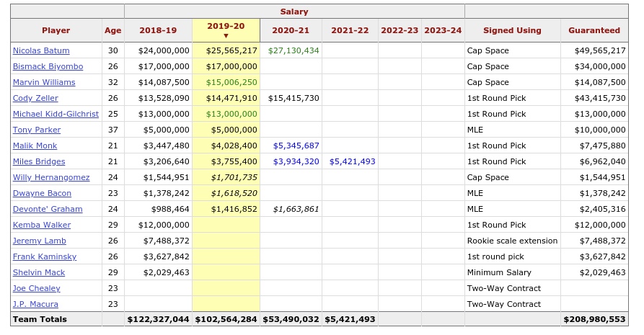Select the $208,980,553 guaranteed total
Image resolution: width=644 pixels, height=335 pixels.
tap(594, 319)
